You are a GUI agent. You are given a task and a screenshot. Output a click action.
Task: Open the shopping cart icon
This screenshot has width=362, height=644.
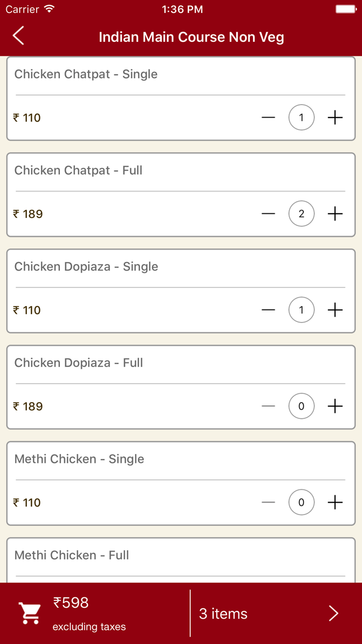click(x=29, y=613)
